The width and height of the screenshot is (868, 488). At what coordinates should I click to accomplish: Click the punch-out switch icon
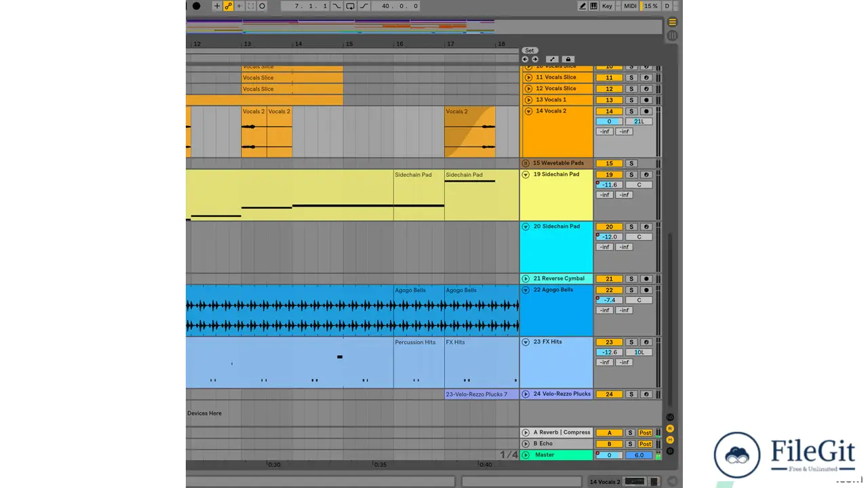364,6
